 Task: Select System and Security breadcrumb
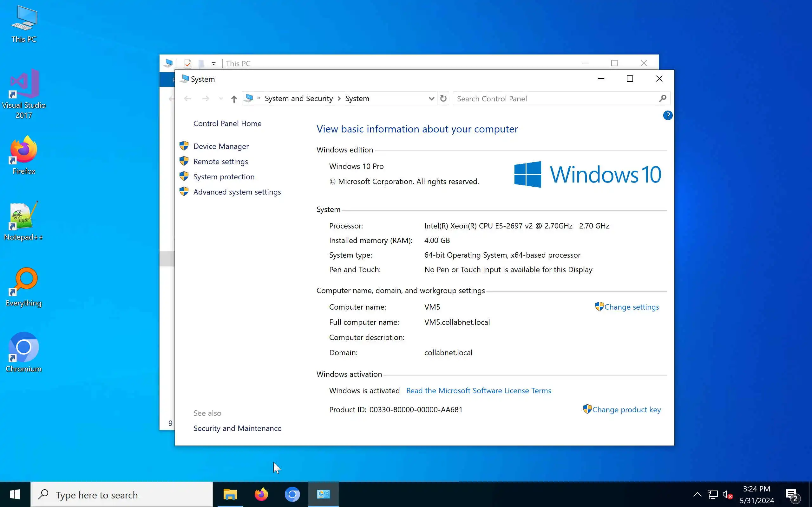[x=298, y=99]
